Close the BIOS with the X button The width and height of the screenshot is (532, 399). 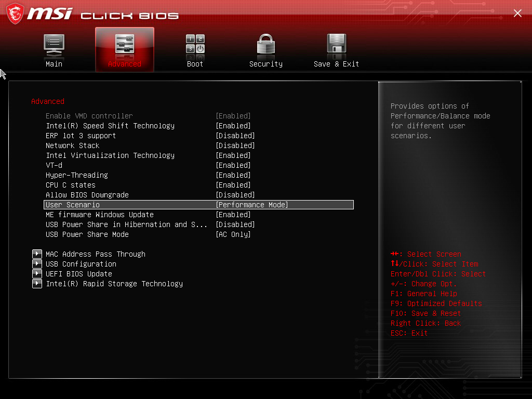click(517, 13)
